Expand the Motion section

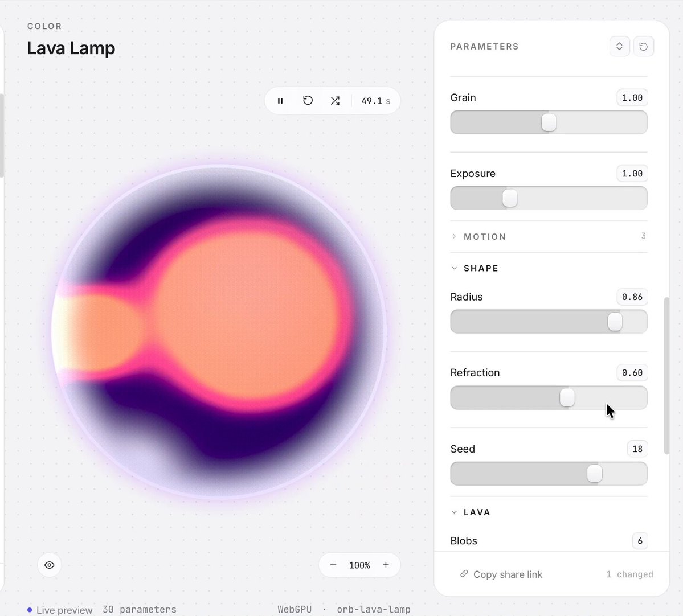pos(549,236)
